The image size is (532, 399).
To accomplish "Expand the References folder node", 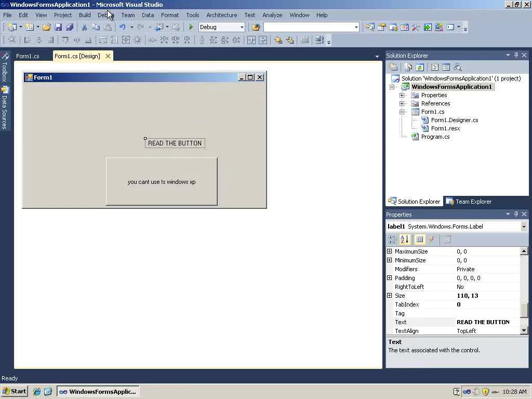I will pyautogui.click(x=402, y=103).
